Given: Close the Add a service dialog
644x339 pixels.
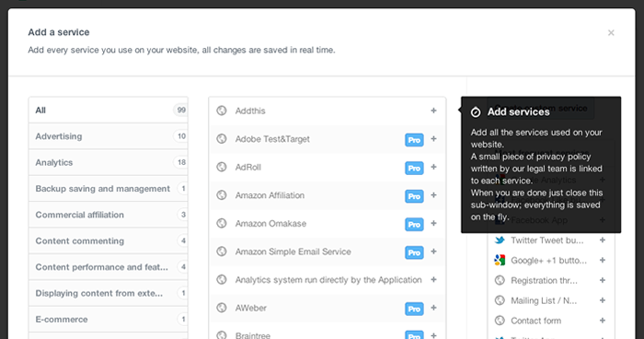Looking at the screenshot, I should click(611, 33).
